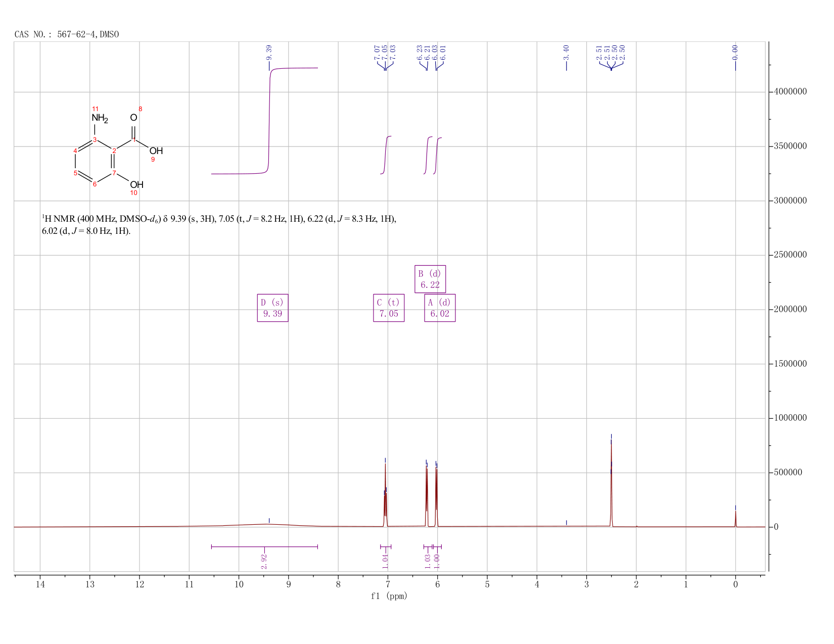Click the integral value 2.92

tap(264, 561)
